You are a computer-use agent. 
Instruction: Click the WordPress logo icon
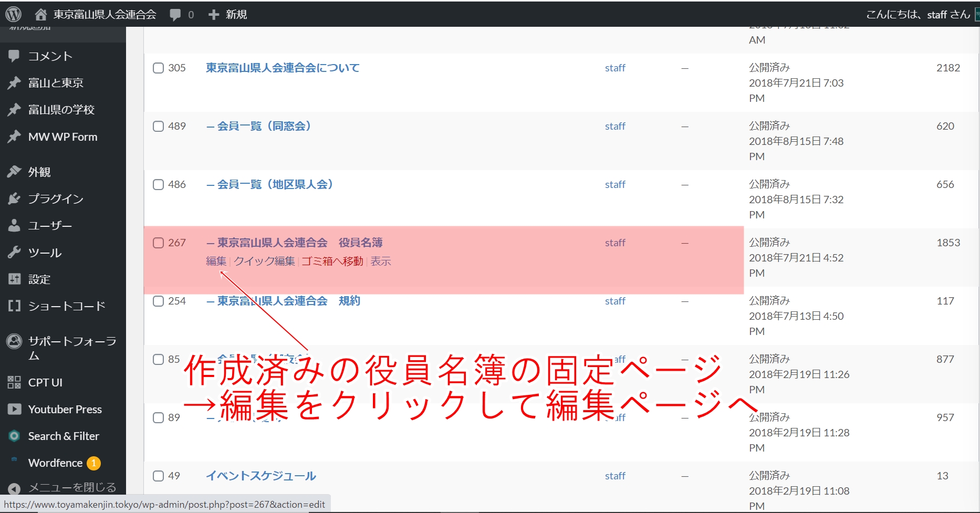(x=14, y=14)
